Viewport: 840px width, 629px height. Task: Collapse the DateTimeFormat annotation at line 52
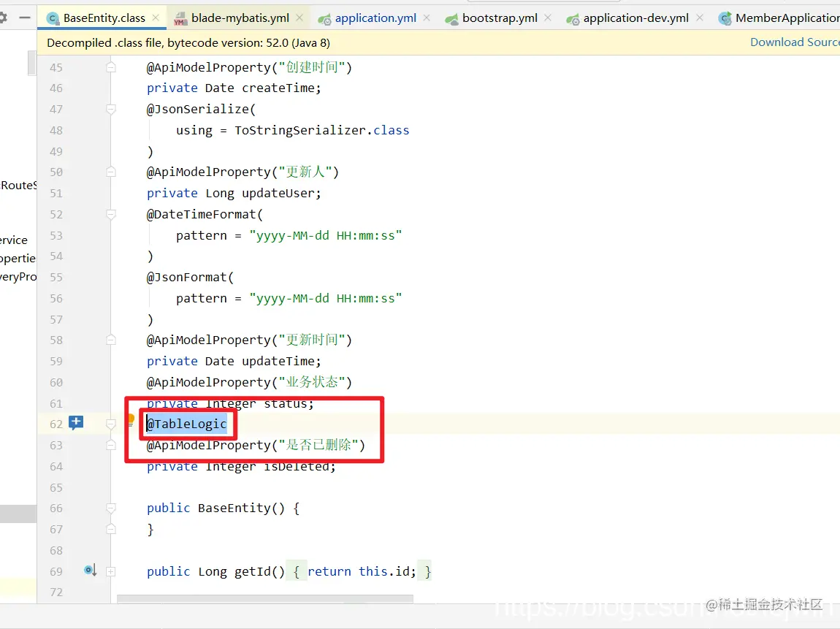click(111, 214)
